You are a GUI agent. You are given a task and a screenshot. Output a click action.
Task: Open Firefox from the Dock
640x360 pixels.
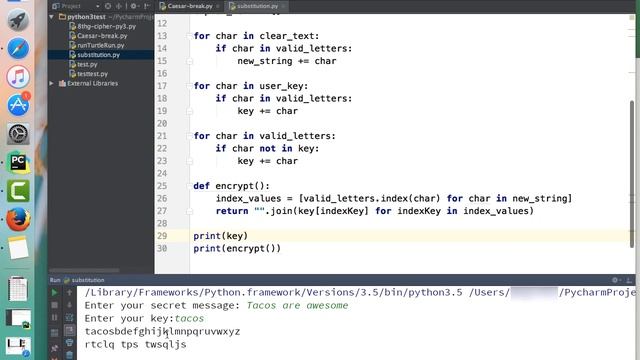point(18,219)
